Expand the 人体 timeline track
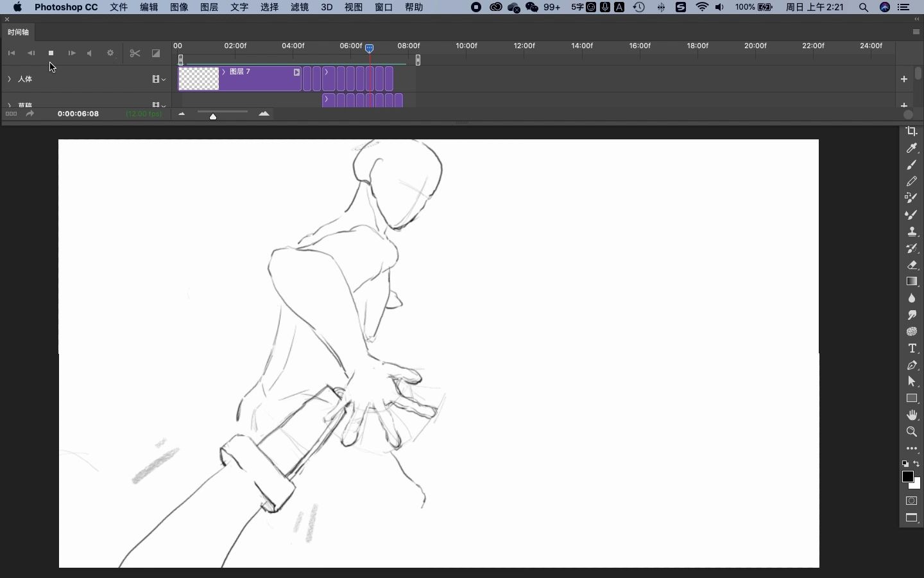Viewport: 924px width, 578px height. [9, 79]
